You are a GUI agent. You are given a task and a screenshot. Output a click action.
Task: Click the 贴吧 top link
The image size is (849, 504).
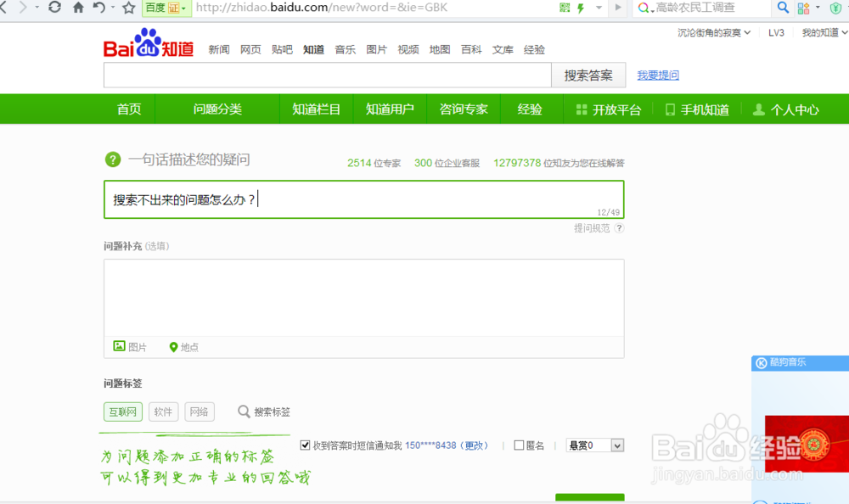click(282, 50)
